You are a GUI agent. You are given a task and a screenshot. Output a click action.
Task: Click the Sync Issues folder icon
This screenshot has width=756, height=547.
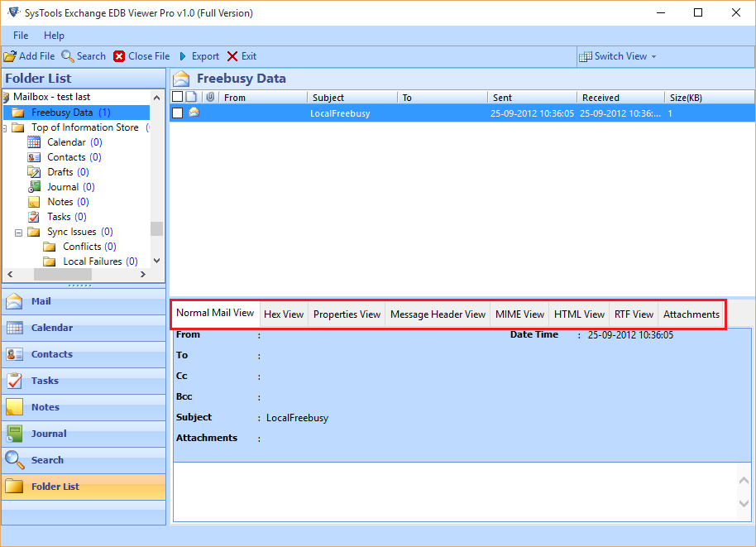coord(34,232)
